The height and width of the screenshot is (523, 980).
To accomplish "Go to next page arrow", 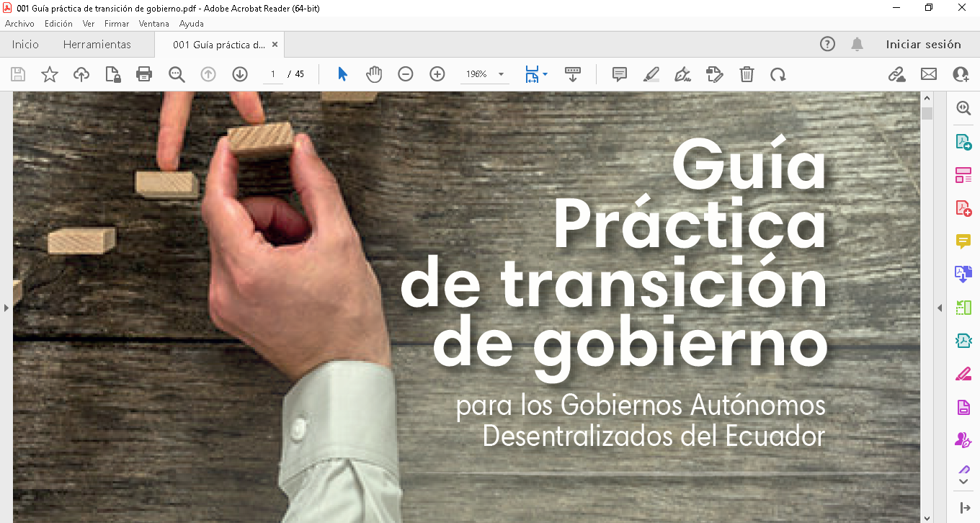I will [240, 74].
